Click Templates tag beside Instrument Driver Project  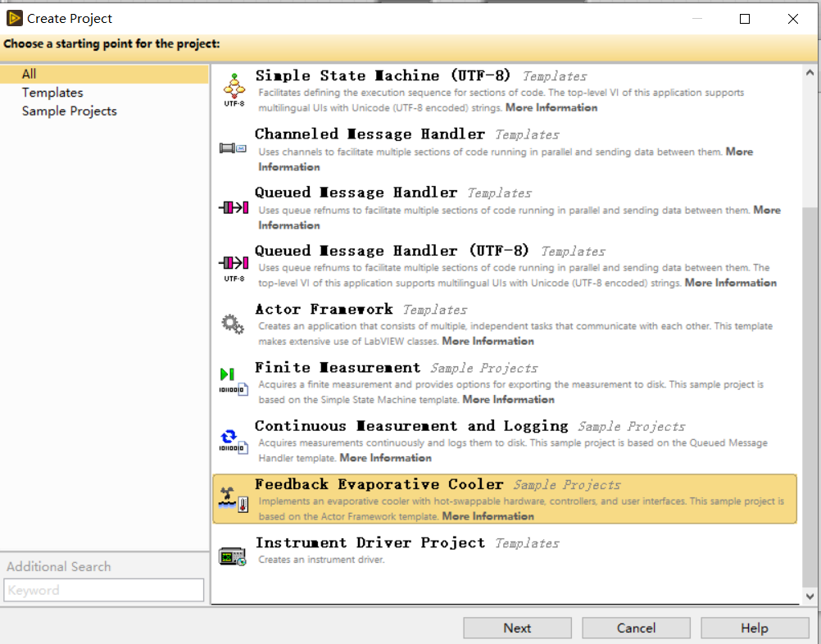(528, 543)
